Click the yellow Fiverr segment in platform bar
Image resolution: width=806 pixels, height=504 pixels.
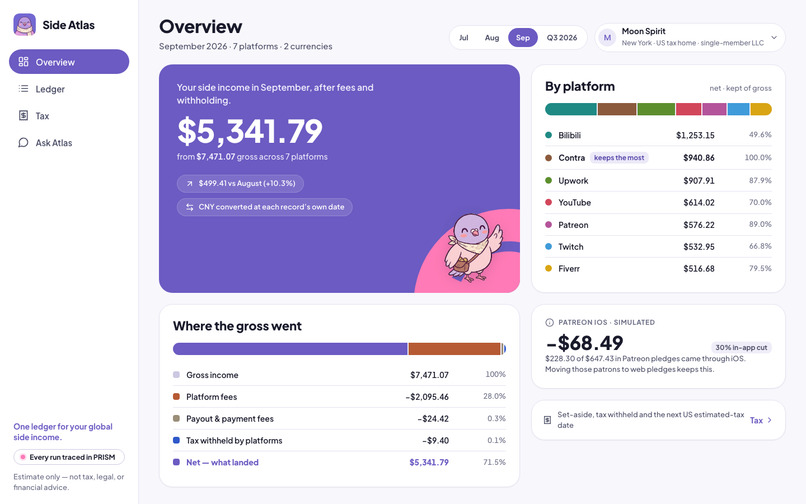pos(761,109)
